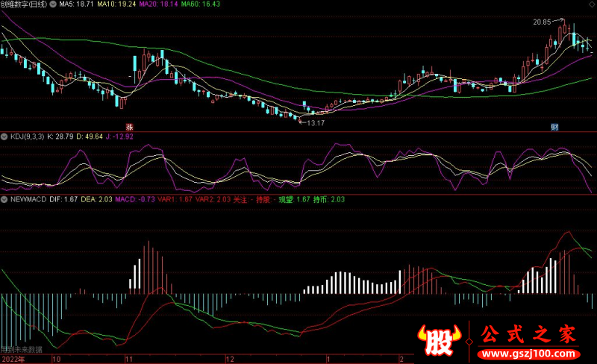The height and width of the screenshot is (364, 597).
Task: Click the blue 财 financial event marker
Action: click(554, 128)
